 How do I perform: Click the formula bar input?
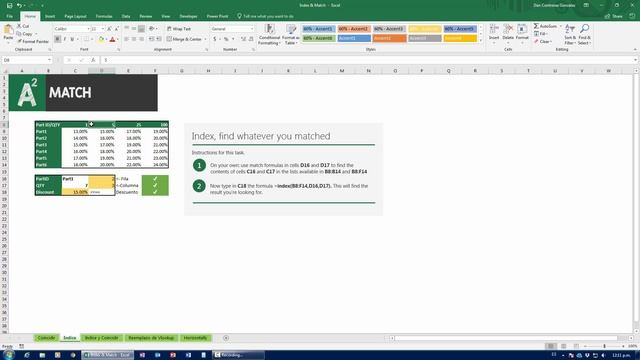coord(367,60)
